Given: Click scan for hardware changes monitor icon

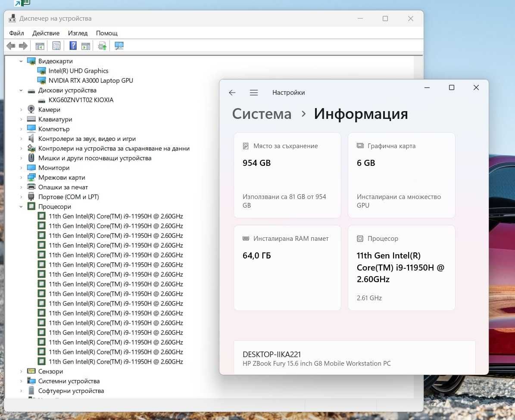Looking at the screenshot, I should 119,46.
